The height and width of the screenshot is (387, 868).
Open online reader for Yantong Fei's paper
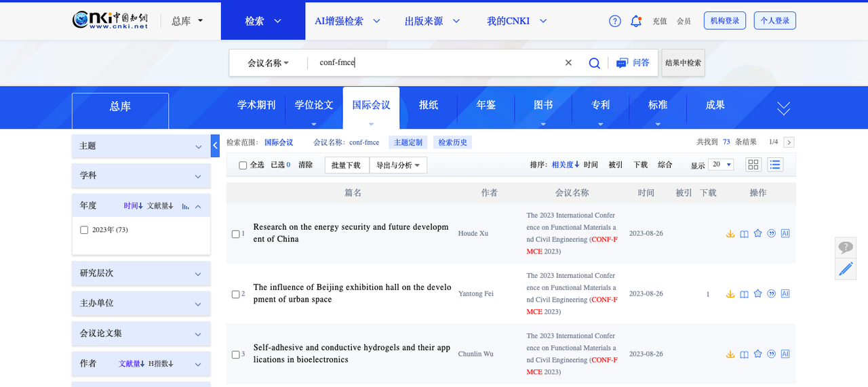[744, 294]
